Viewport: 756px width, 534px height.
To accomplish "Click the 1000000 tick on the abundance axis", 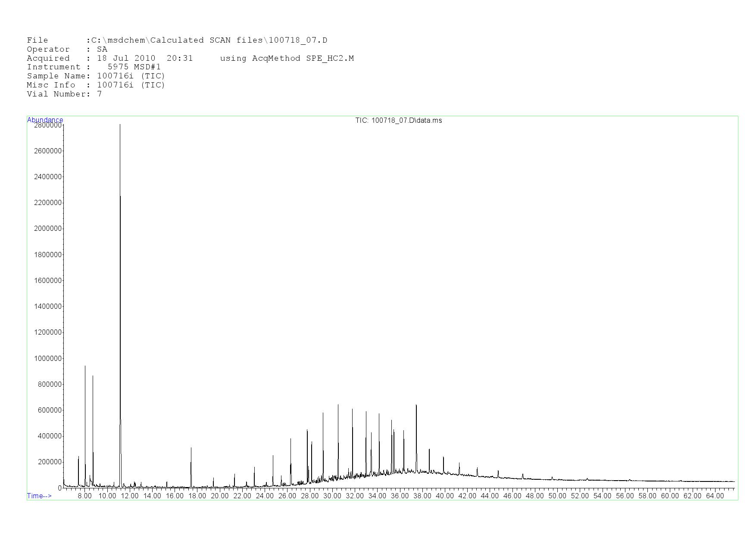I will (x=47, y=358).
